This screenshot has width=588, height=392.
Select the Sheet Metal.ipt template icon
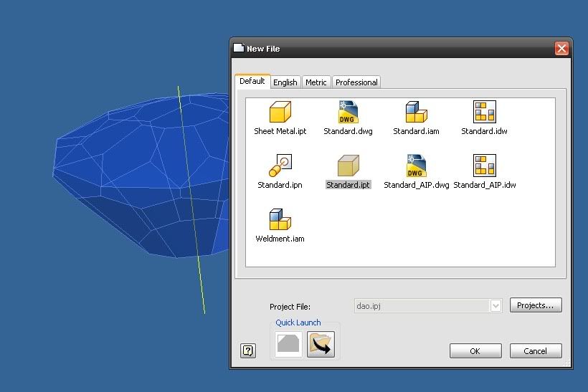280,113
